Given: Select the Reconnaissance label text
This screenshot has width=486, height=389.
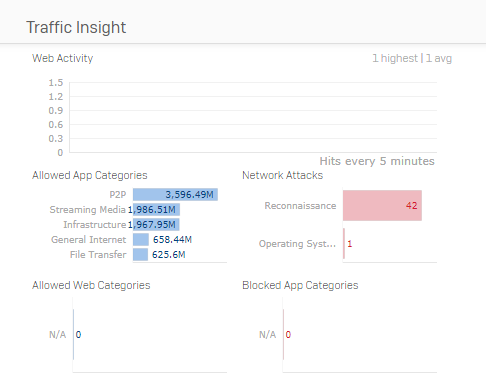Looking at the screenshot, I should pos(300,206).
